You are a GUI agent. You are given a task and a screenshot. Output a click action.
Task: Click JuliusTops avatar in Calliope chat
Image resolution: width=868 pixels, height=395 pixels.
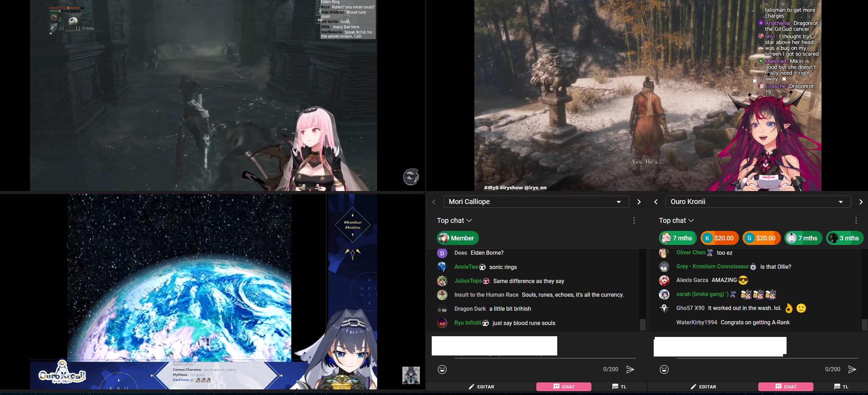442,281
